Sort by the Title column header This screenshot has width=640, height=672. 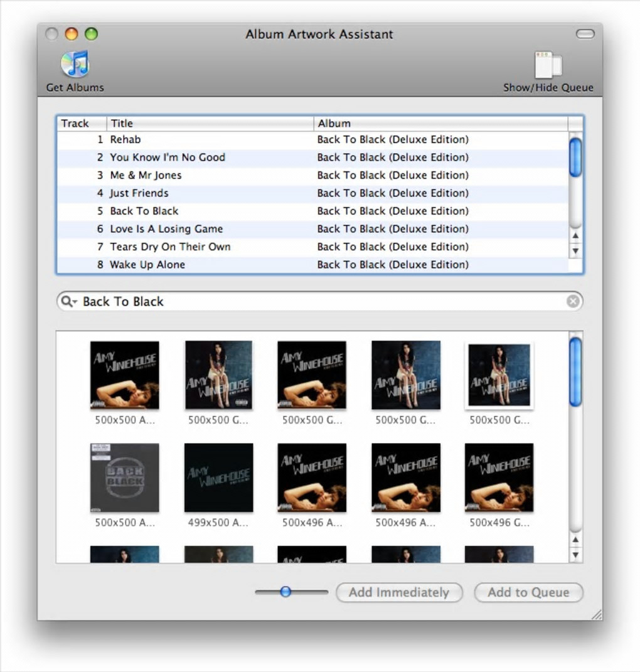[x=210, y=124]
